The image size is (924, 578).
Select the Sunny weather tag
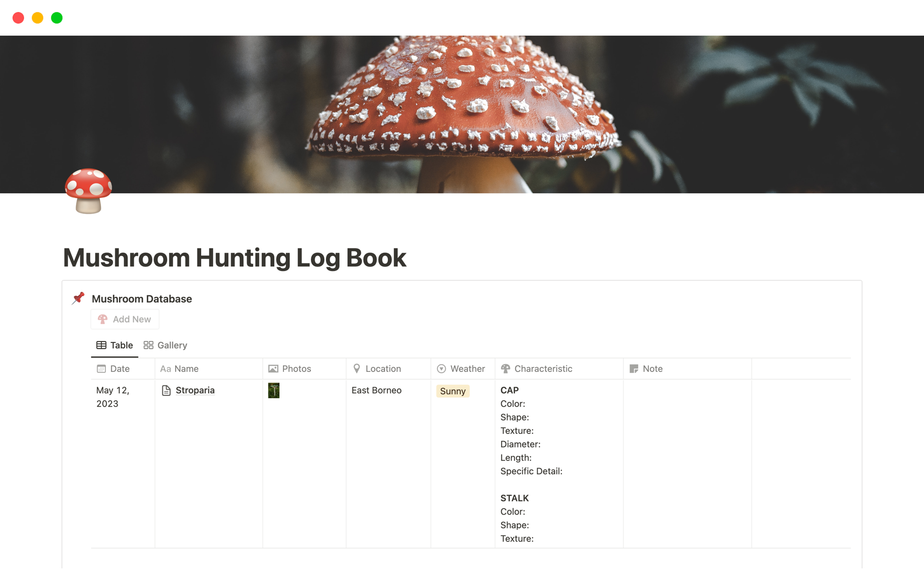[452, 391]
